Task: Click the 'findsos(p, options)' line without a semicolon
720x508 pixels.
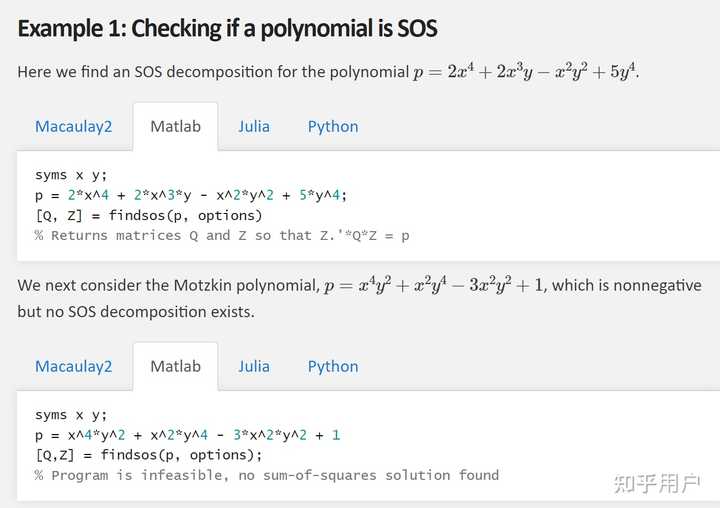Action: (x=148, y=215)
